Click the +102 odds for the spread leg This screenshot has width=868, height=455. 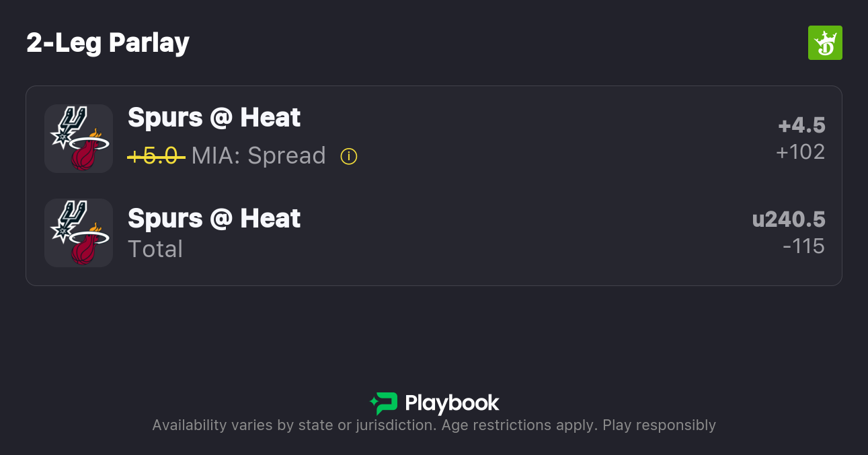click(x=800, y=152)
